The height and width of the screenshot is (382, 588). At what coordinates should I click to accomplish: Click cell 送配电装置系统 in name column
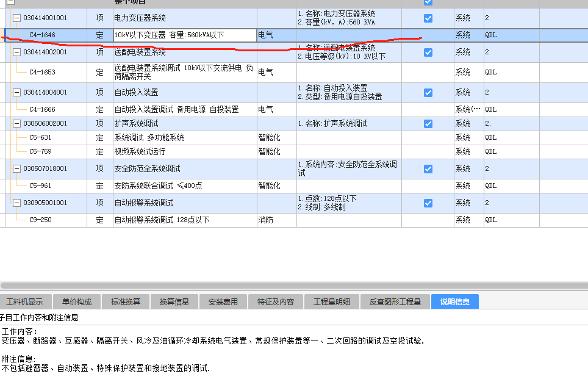[185, 52]
